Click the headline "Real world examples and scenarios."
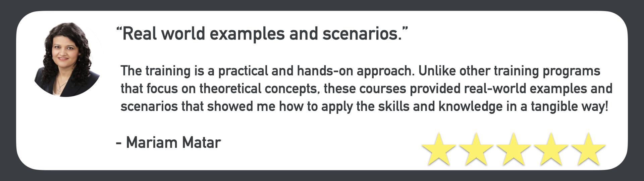This screenshot has width=644, height=181. click(x=262, y=34)
